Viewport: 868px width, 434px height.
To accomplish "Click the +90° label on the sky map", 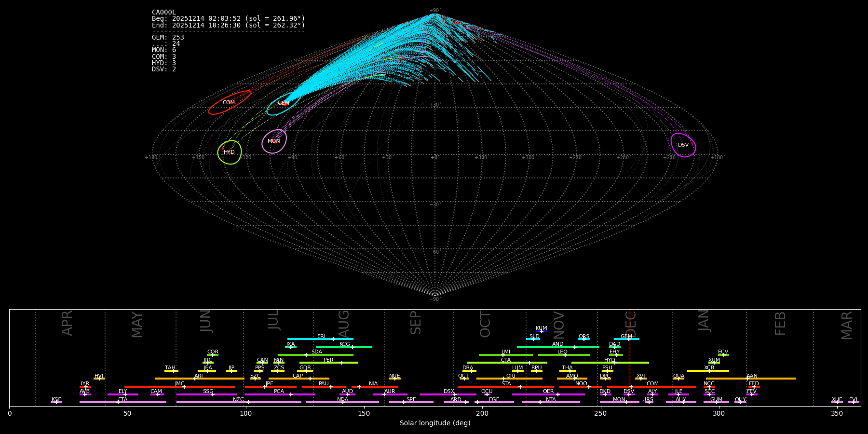I will click(x=434, y=10).
